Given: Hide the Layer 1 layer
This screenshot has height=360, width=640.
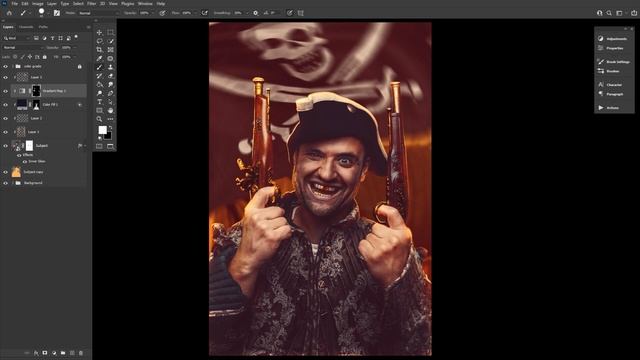Looking at the screenshot, I should click(x=5, y=132).
